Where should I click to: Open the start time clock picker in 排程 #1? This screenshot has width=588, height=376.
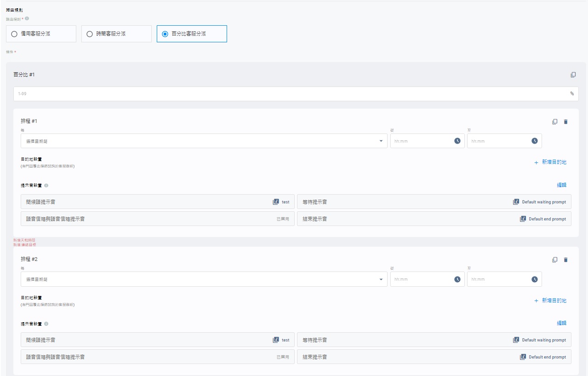pyautogui.click(x=457, y=141)
